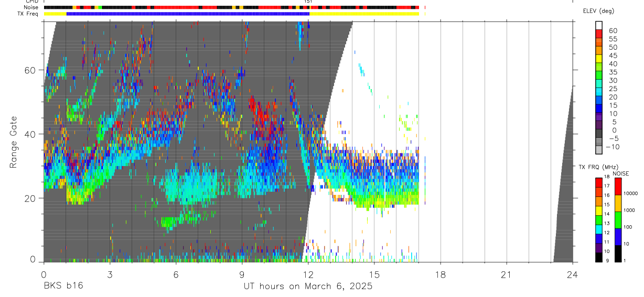Pick the black bottom noise level swatch
The height and width of the screenshot is (297, 644).
[x=618, y=253]
